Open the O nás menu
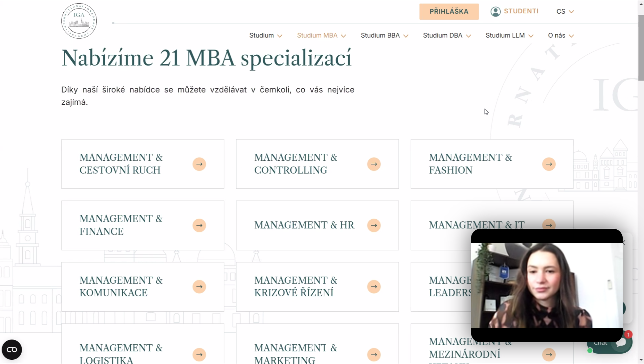644x364 pixels. coord(561,35)
